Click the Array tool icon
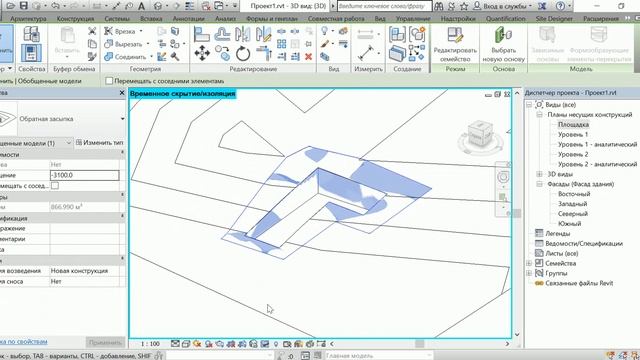640x360 pixels. pyautogui.click(x=281, y=44)
